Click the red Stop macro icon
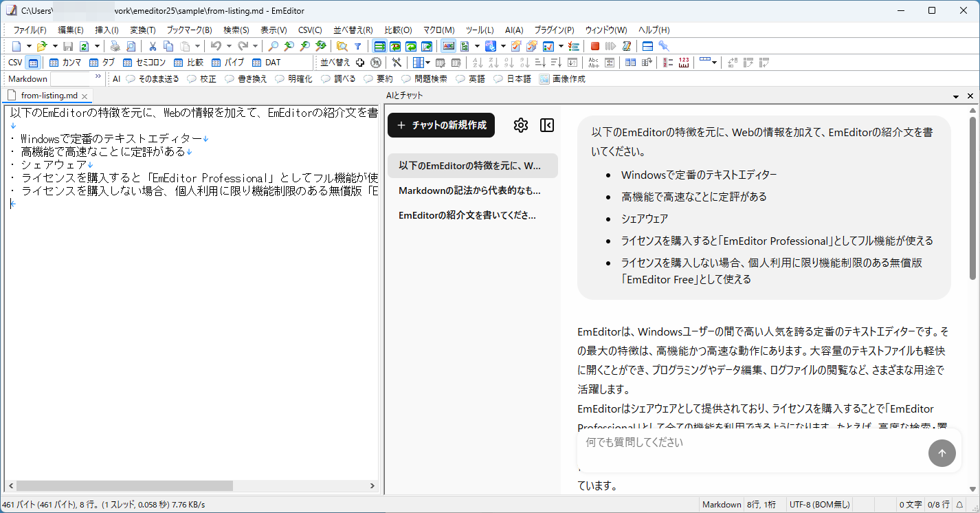This screenshot has height=513, width=980. pos(595,46)
